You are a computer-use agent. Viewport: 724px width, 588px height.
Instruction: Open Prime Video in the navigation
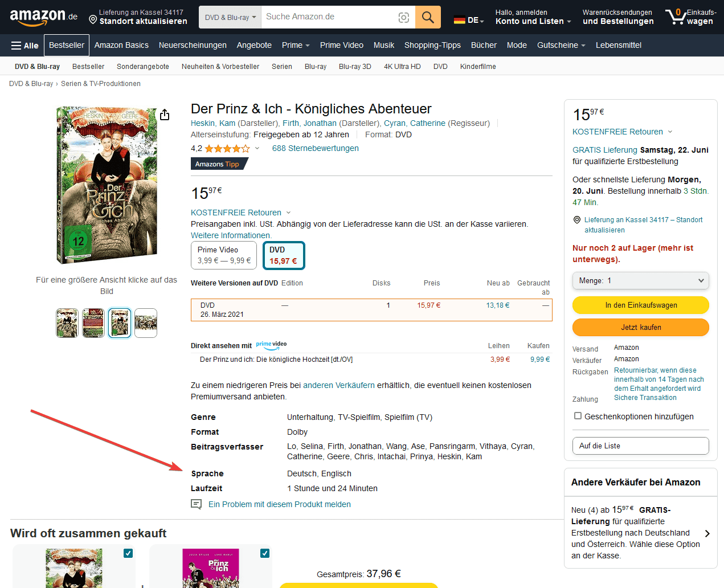342,46
